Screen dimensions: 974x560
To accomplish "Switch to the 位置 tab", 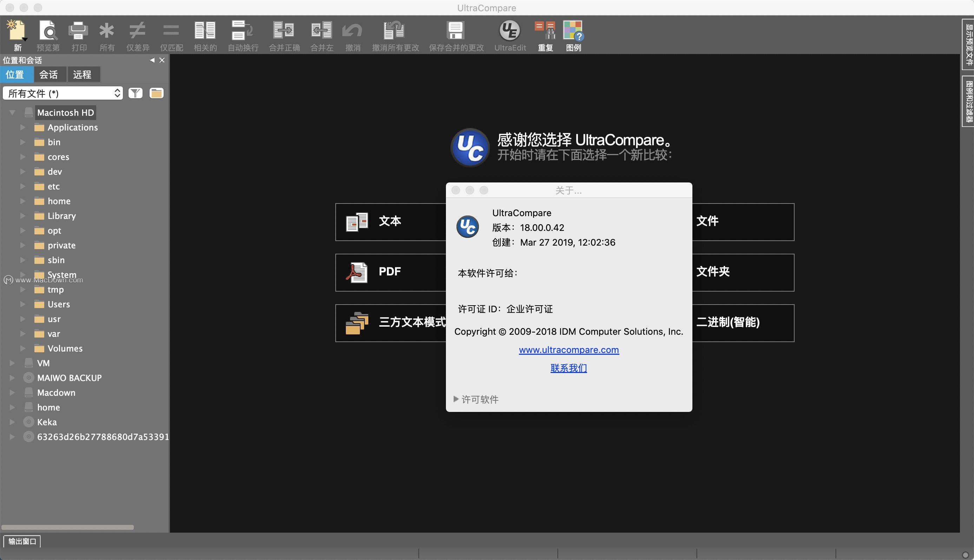I will click(x=16, y=74).
